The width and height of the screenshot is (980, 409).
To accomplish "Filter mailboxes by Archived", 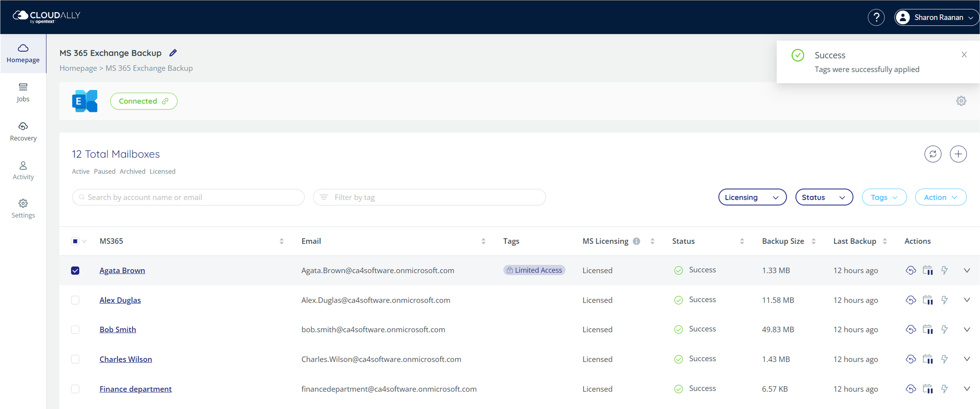I will pos(132,171).
